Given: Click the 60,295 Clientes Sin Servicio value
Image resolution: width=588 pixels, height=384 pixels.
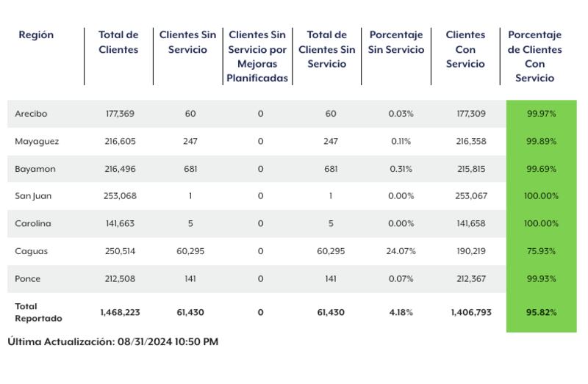Looking at the screenshot, I should point(190,251).
